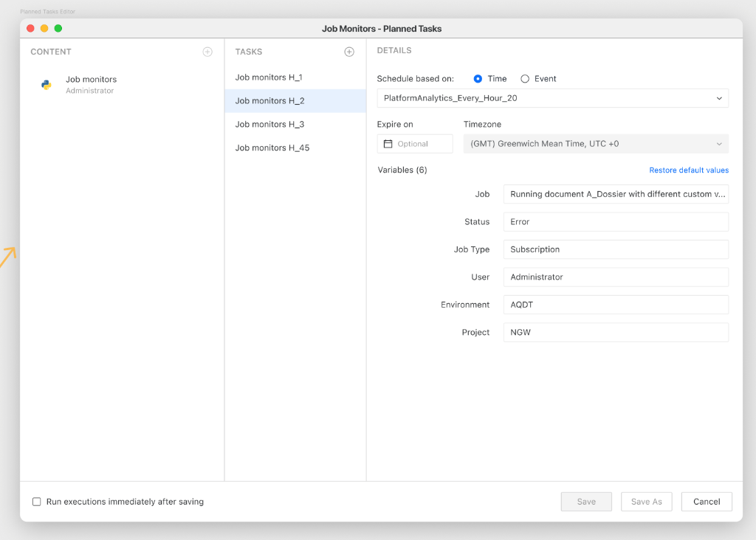
Task: Expand the Greenwich Mean Time timezone dropdown
Action: tap(595, 143)
